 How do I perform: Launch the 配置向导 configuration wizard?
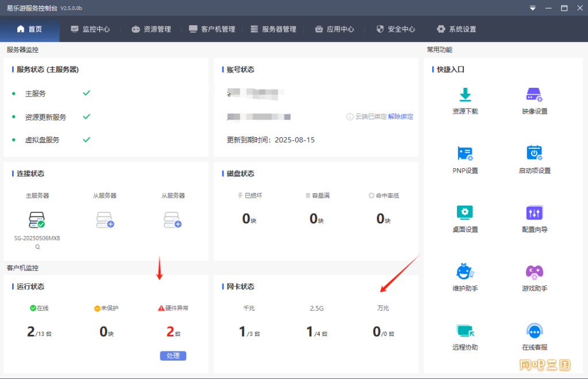point(535,212)
